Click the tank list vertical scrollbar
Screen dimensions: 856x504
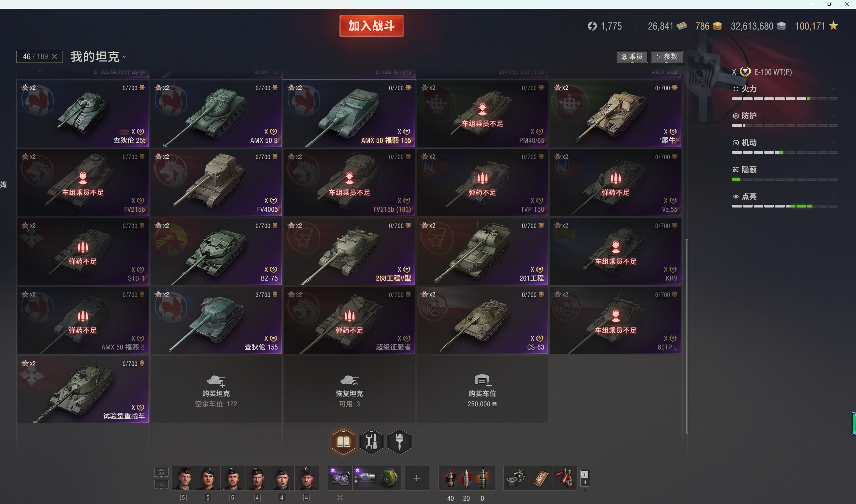coord(687,336)
